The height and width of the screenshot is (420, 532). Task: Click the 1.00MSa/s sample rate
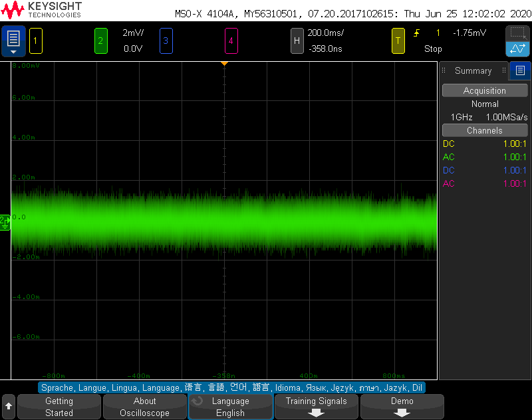tap(507, 117)
